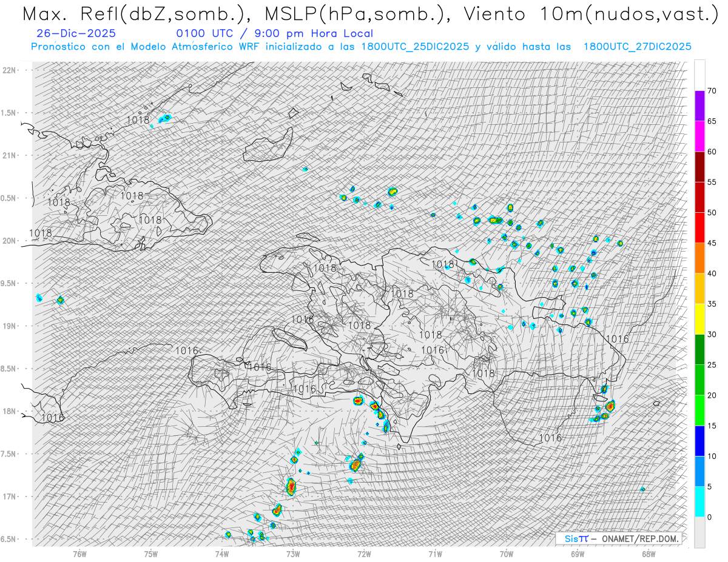Click the time '0100 UTC / 9:00 pm Hora Local'
728x562 pixels.
pyautogui.click(x=274, y=34)
